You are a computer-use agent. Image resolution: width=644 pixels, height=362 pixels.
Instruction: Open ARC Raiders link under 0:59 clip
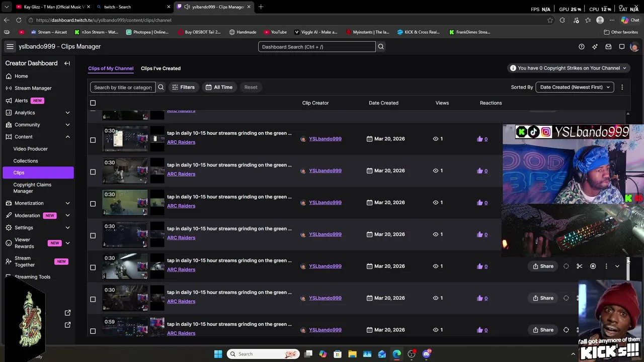pyautogui.click(x=181, y=333)
